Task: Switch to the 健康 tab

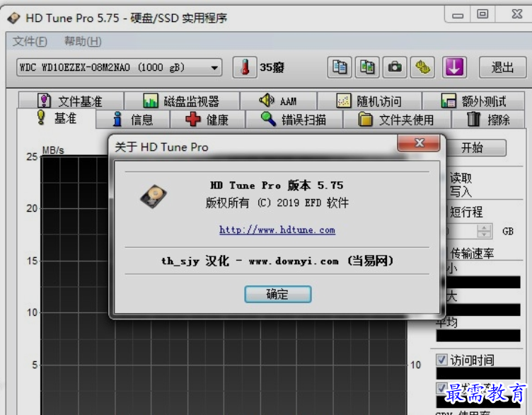Action: point(207,120)
